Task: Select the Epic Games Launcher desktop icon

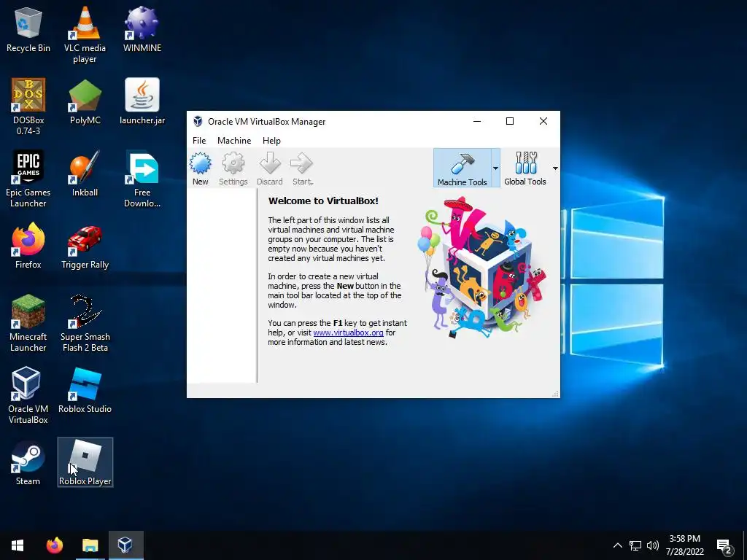Action: [x=28, y=179]
